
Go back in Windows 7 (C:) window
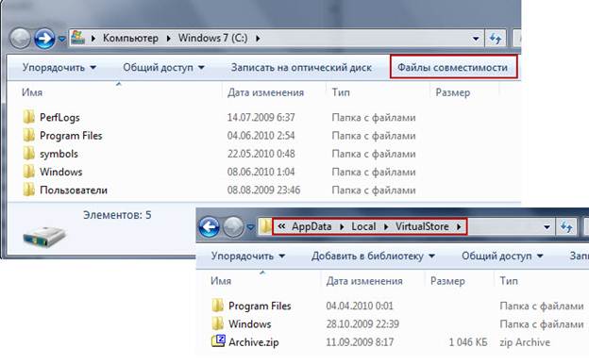(x=20, y=39)
